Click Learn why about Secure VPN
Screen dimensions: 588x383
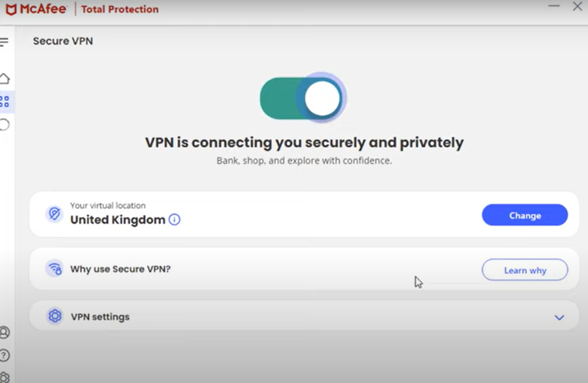[x=524, y=270]
